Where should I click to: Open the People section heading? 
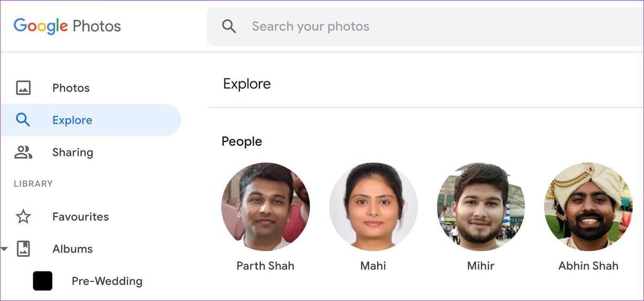click(x=241, y=141)
